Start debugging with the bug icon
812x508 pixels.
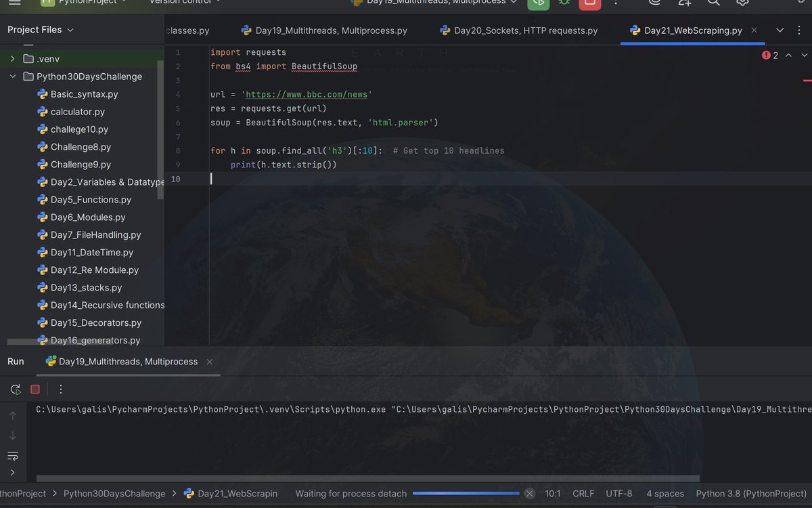click(564, 3)
